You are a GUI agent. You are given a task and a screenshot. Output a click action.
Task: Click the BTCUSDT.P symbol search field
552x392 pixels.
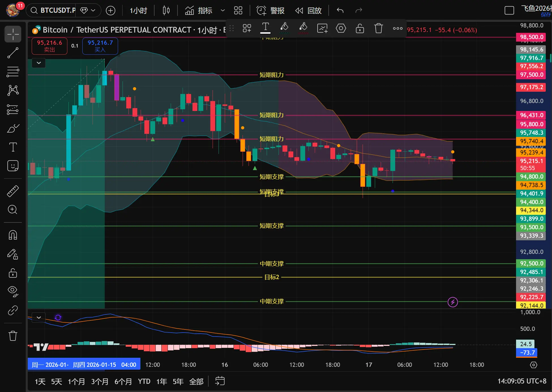(57, 10)
